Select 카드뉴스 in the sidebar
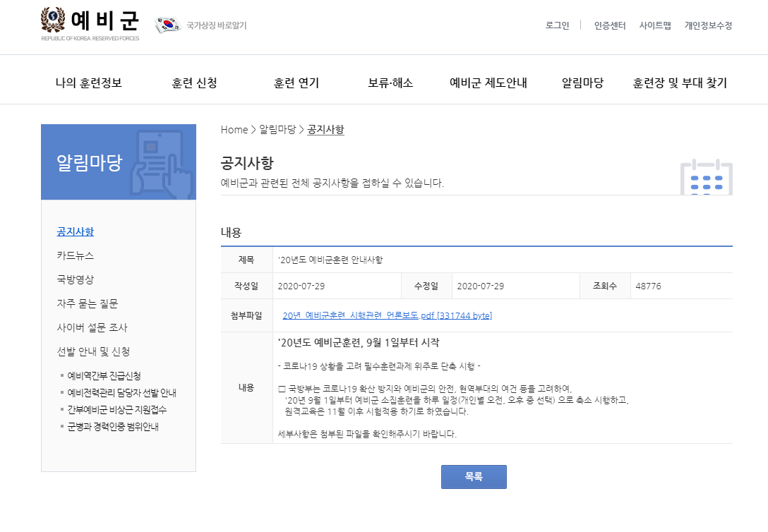The width and height of the screenshot is (768, 532). tap(76, 255)
